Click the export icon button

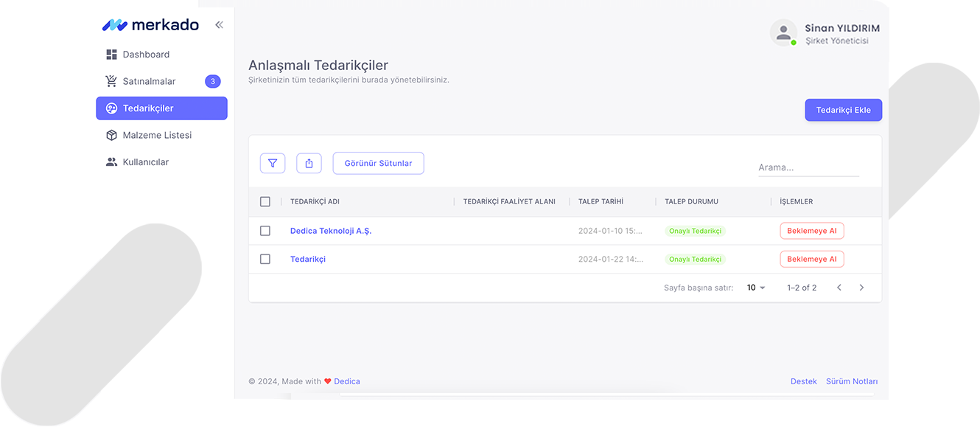(309, 163)
